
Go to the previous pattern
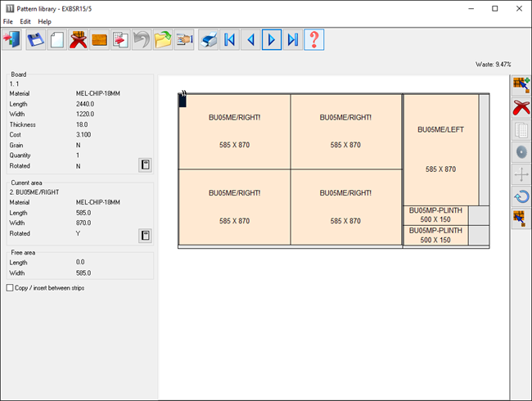click(250, 39)
